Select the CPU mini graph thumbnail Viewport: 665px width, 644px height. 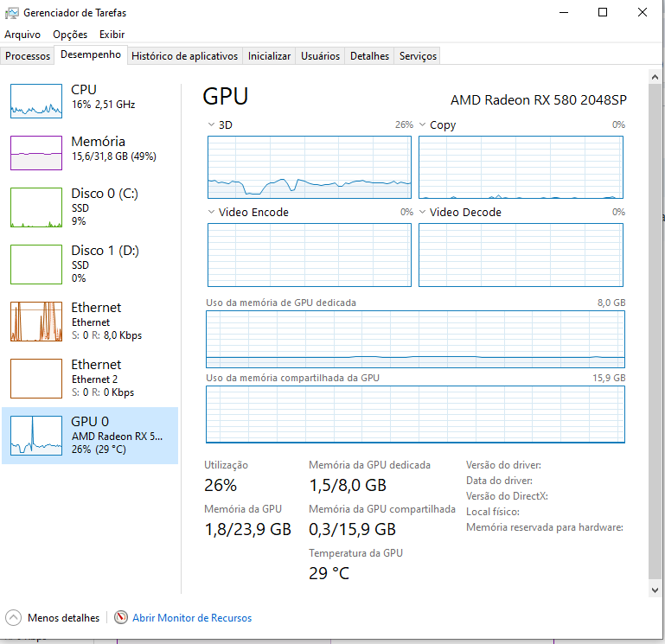click(36, 101)
